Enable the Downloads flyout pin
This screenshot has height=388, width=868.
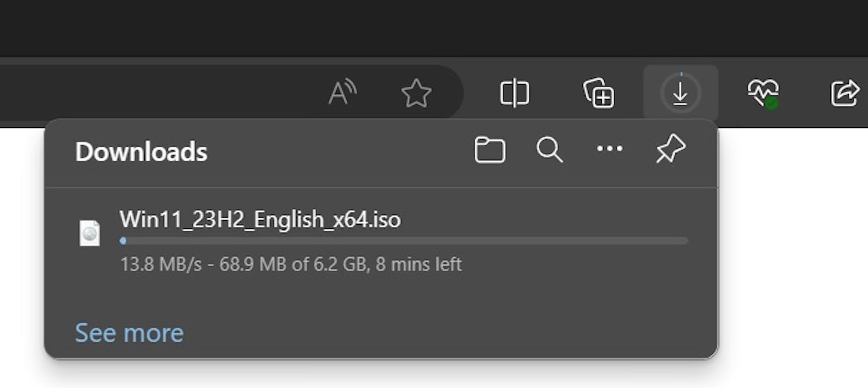click(x=670, y=149)
